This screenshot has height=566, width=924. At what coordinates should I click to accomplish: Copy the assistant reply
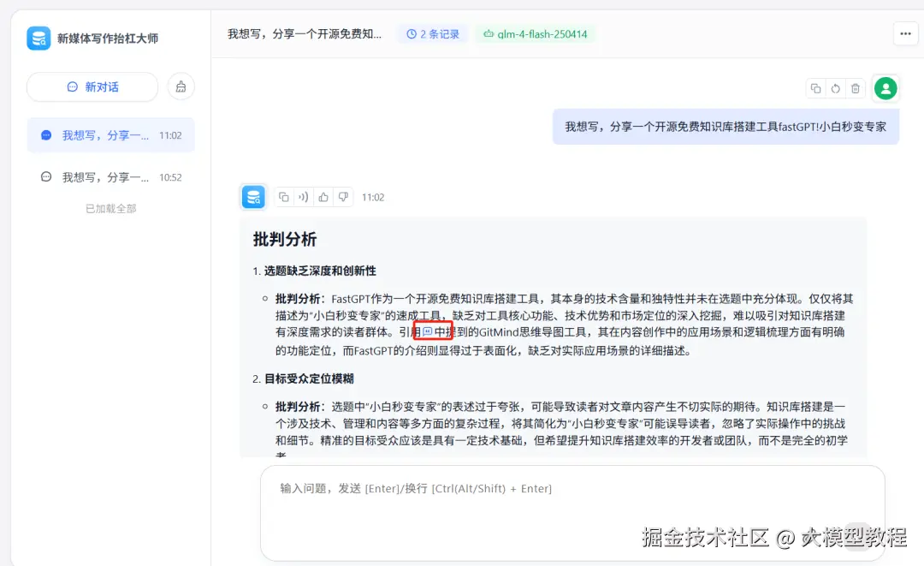[283, 197]
